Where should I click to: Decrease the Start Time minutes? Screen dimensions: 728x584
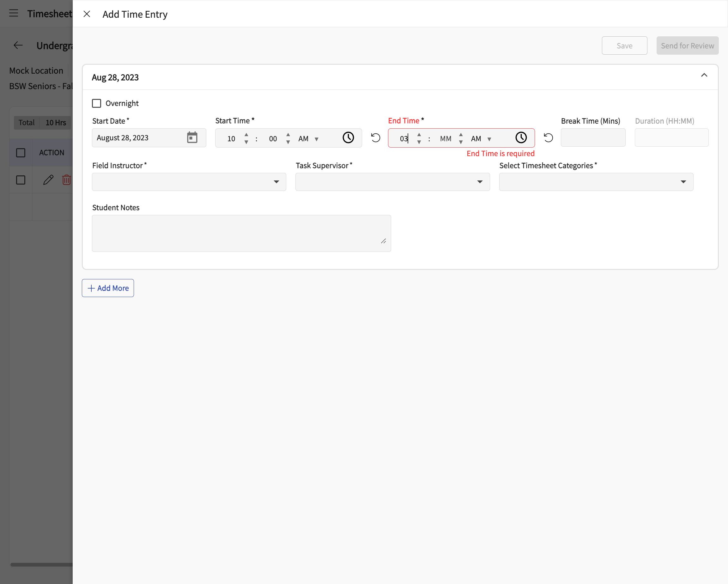click(x=288, y=142)
